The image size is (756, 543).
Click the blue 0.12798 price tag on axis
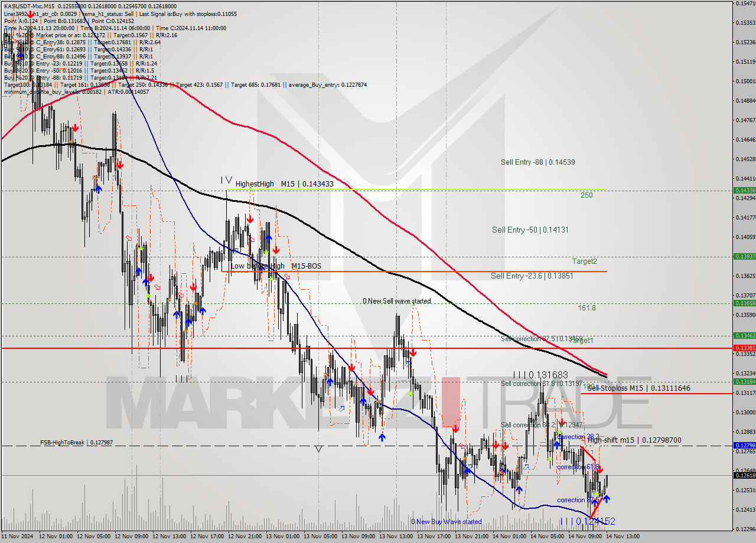tap(744, 445)
